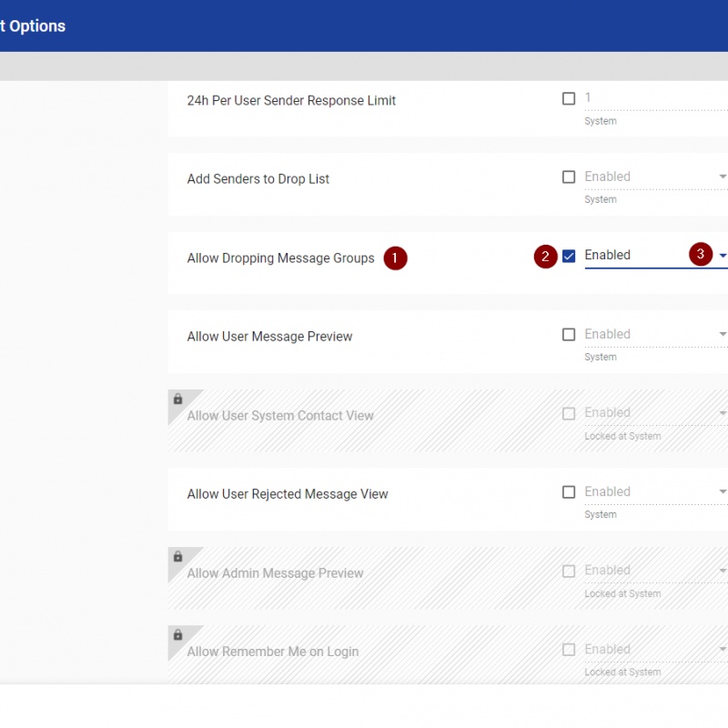728x728 pixels.
Task: Uncheck Allow Dropping Message Groups checkbox
Action: tap(569, 256)
